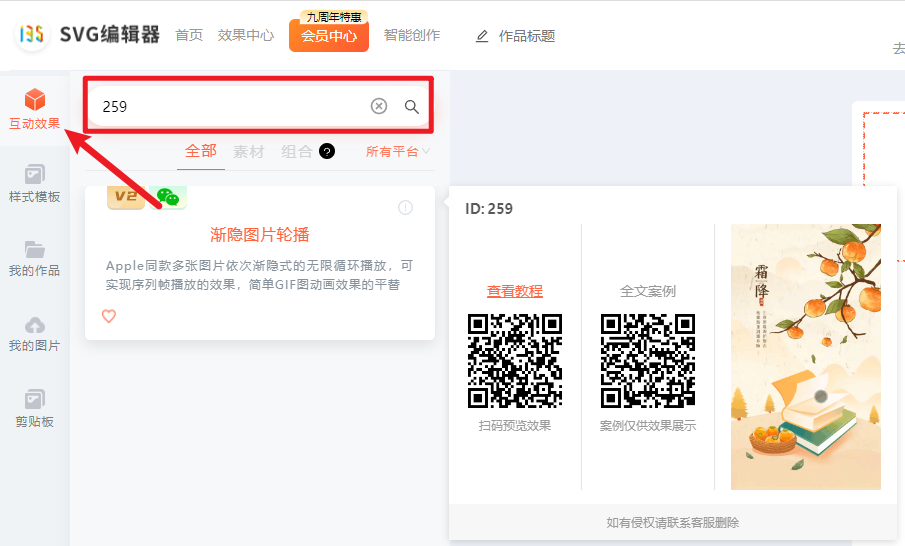
Task: Click the 如有侵权请联系客服删除 notice
Action: pyautogui.click(x=672, y=523)
